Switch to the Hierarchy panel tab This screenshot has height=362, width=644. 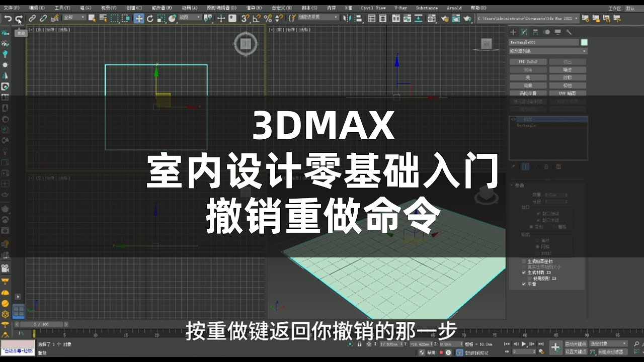click(535, 32)
